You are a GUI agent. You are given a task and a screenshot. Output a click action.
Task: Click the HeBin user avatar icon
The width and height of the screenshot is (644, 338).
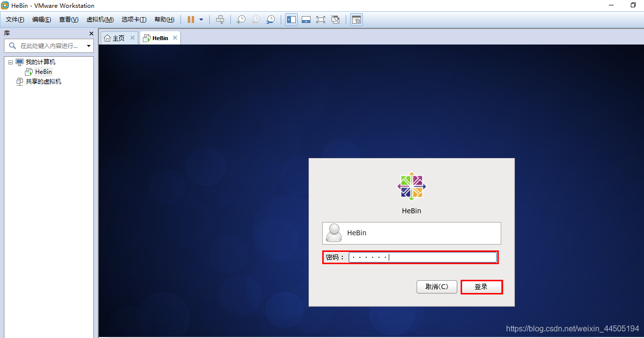(334, 233)
